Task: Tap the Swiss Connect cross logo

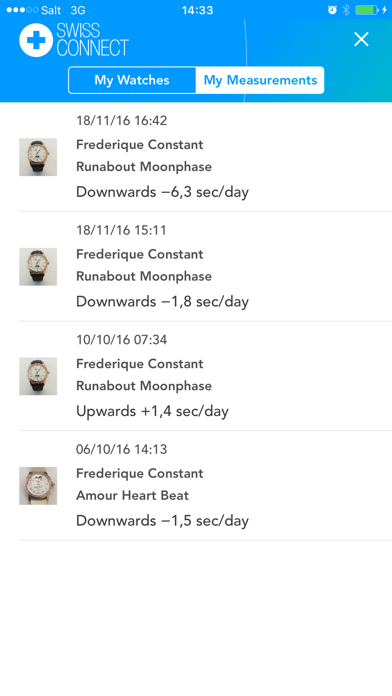Action: 36,40
